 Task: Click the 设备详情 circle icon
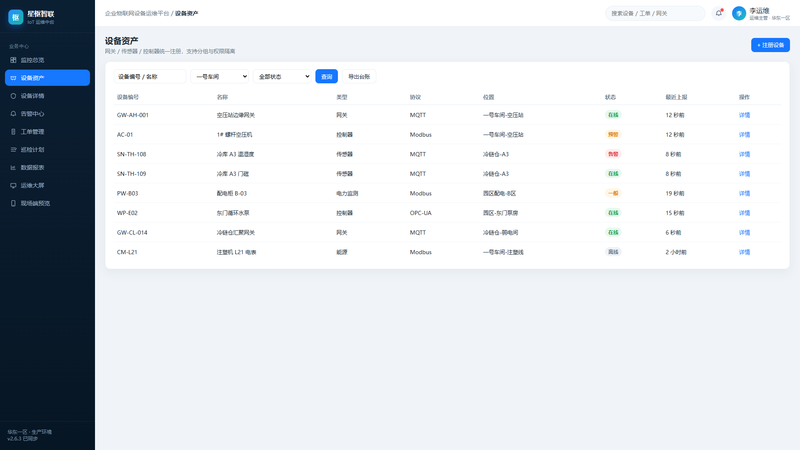13,95
